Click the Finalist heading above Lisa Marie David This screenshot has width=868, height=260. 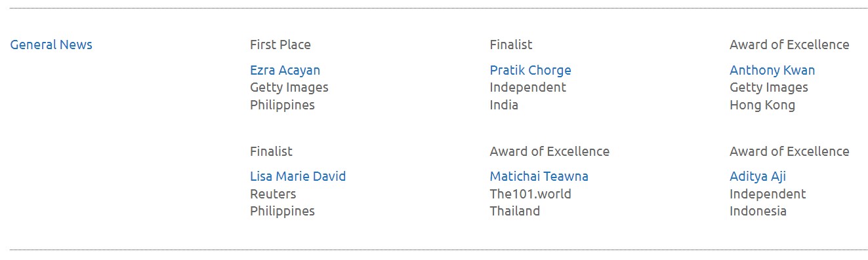click(271, 151)
